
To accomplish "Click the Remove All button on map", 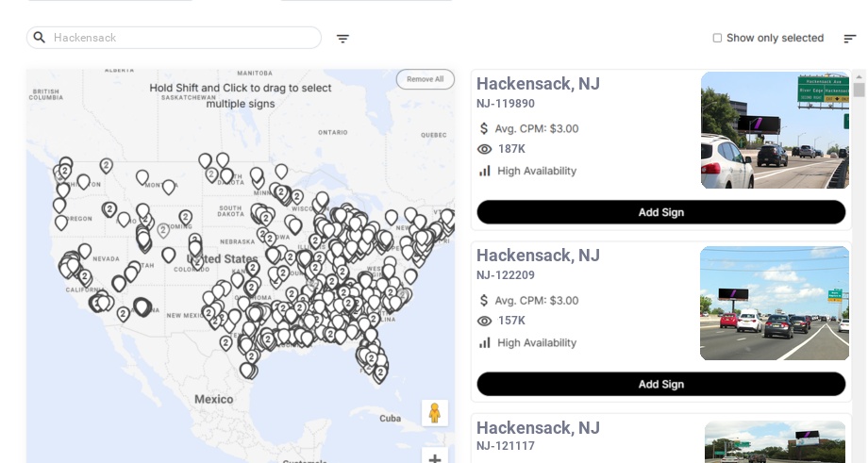I will click(425, 79).
